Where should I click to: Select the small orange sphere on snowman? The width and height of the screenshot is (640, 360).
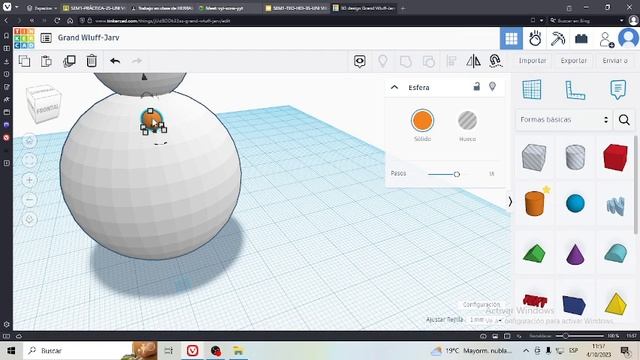tap(151, 119)
